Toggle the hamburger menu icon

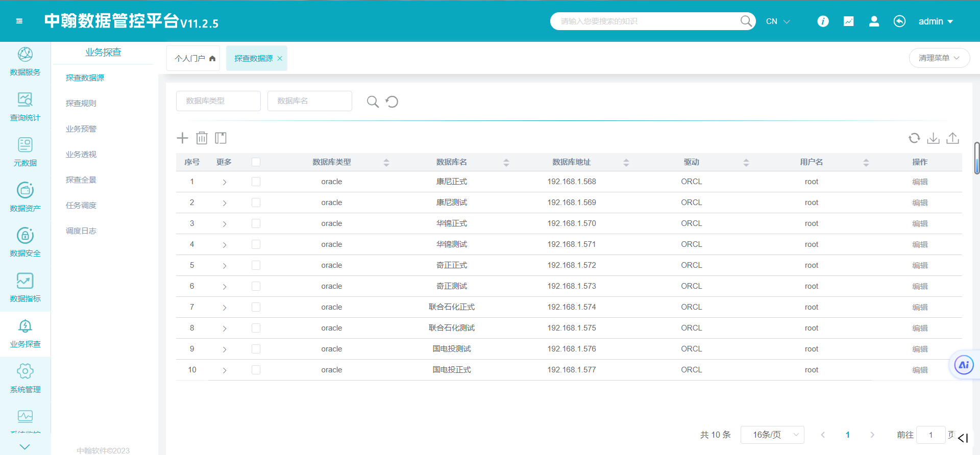coord(19,21)
